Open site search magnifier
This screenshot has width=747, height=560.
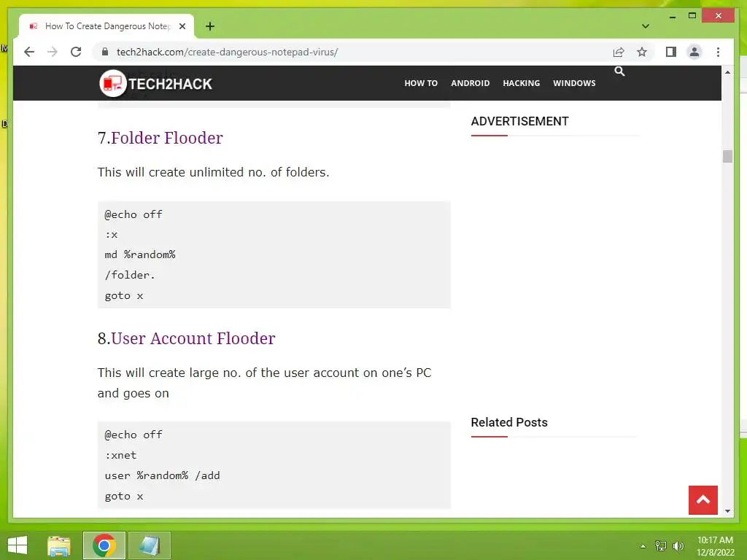619,71
